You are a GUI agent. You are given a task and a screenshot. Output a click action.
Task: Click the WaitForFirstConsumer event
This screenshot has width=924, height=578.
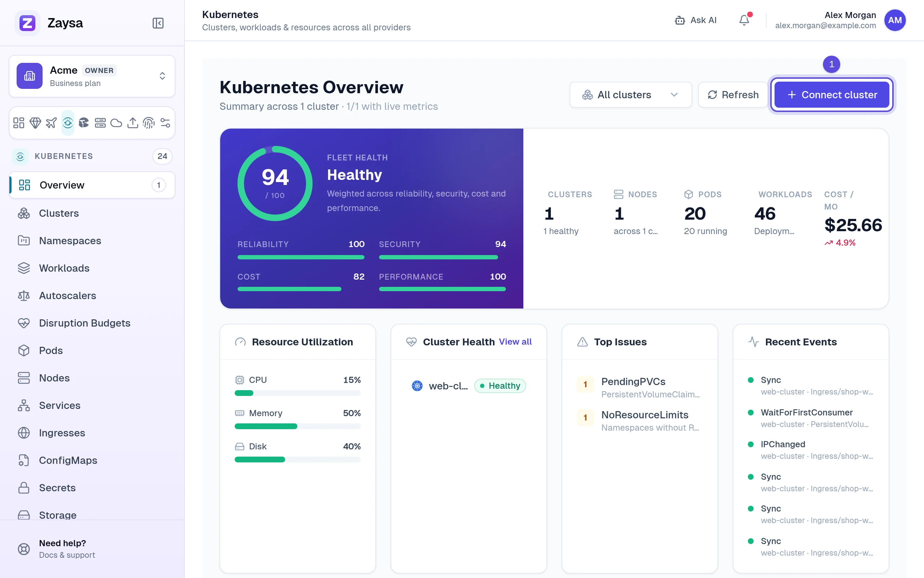coord(811,418)
